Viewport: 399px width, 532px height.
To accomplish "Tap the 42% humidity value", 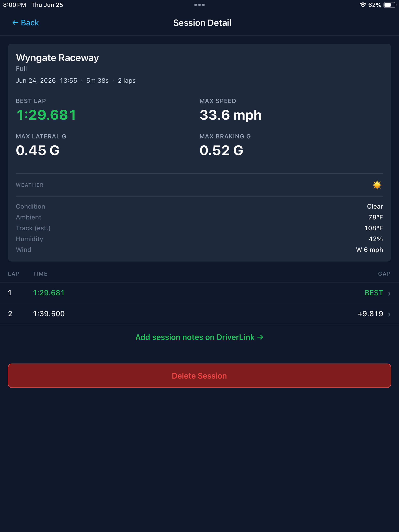I will 376,239.
